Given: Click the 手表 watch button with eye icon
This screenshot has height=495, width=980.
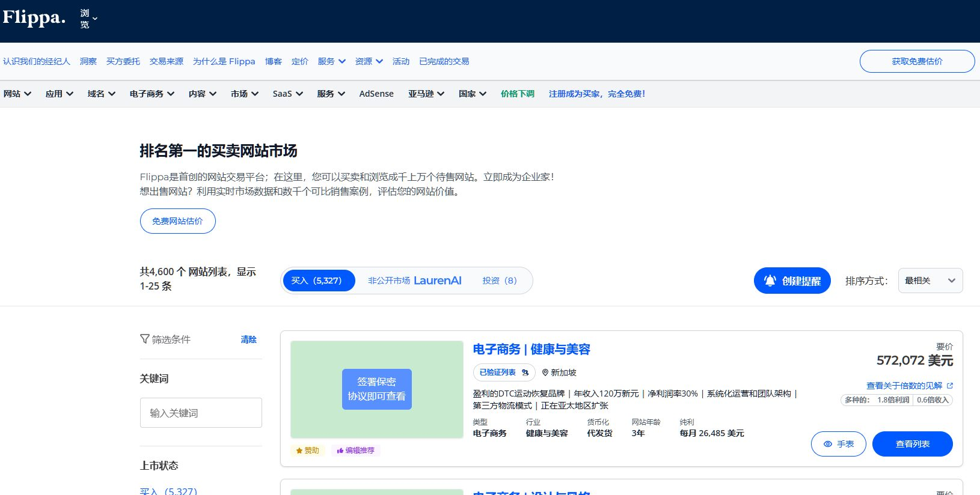Looking at the screenshot, I should point(839,444).
